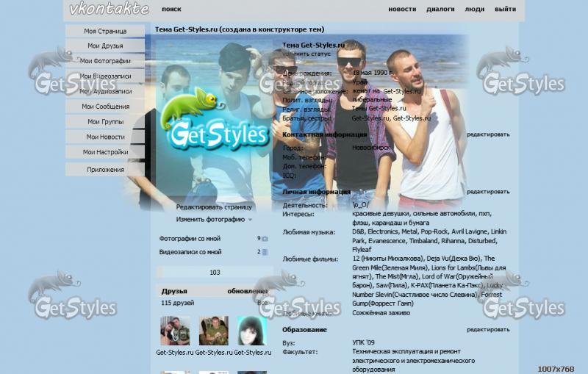Open Мои Фотографии in sidebar
The height and width of the screenshot is (374, 588).
click(105, 61)
